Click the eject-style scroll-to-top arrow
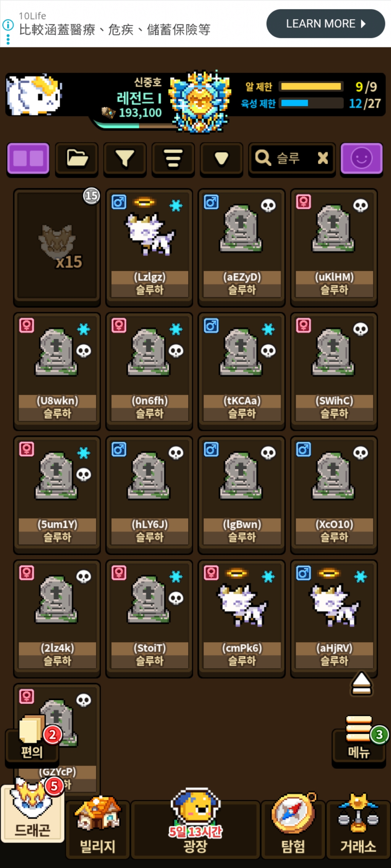 (x=361, y=684)
